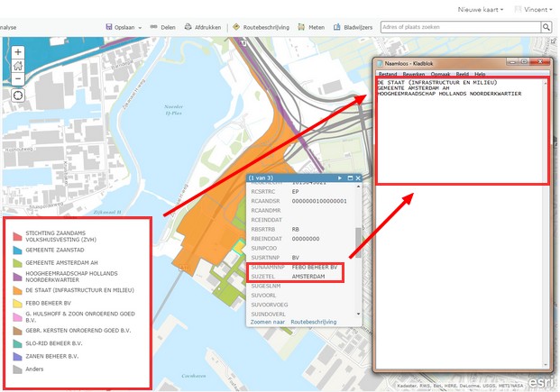Click the home default extent button

(18, 66)
